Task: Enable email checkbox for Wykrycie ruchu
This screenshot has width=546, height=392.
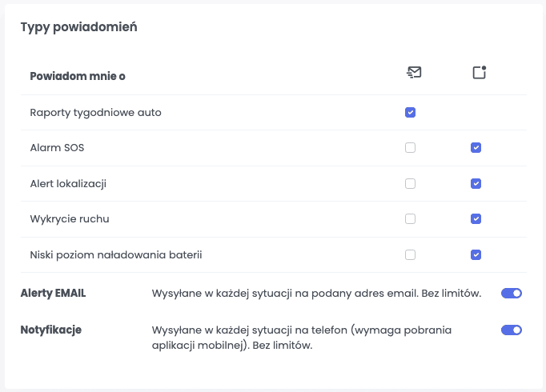Action: tap(410, 218)
